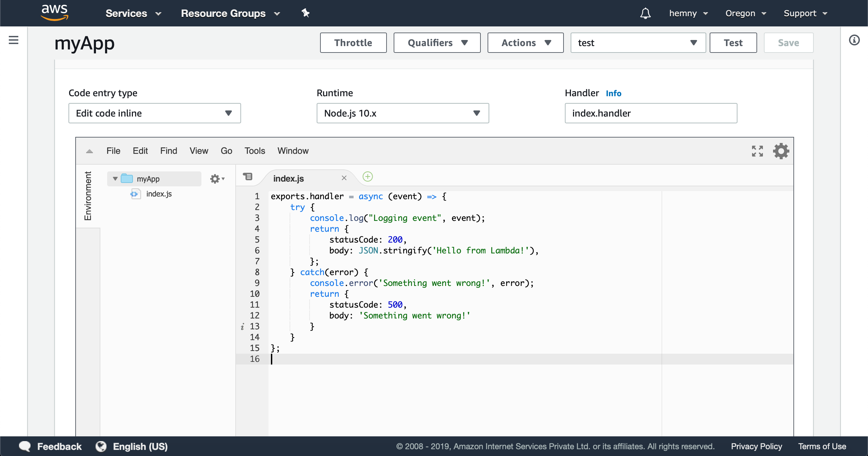Open the Actions dropdown
This screenshot has height=456, width=868.
click(525, 43)
